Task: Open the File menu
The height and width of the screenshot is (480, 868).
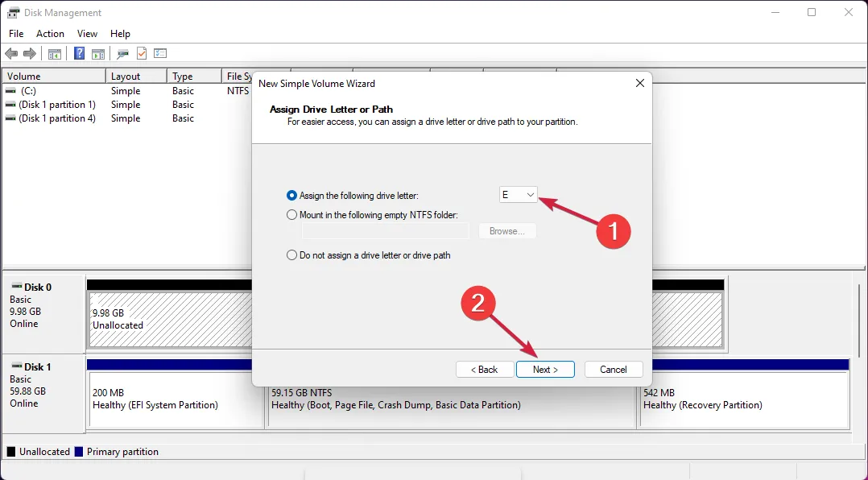Action: pos(16,34)
